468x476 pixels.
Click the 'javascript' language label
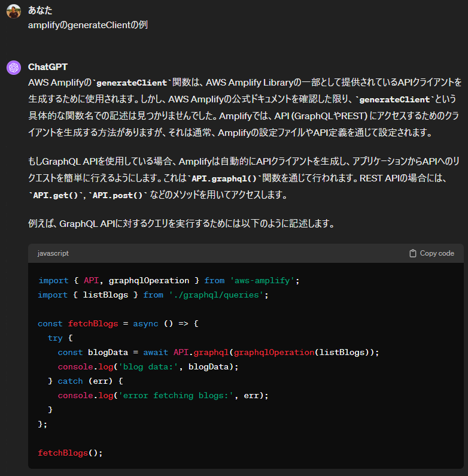[53, 253]
